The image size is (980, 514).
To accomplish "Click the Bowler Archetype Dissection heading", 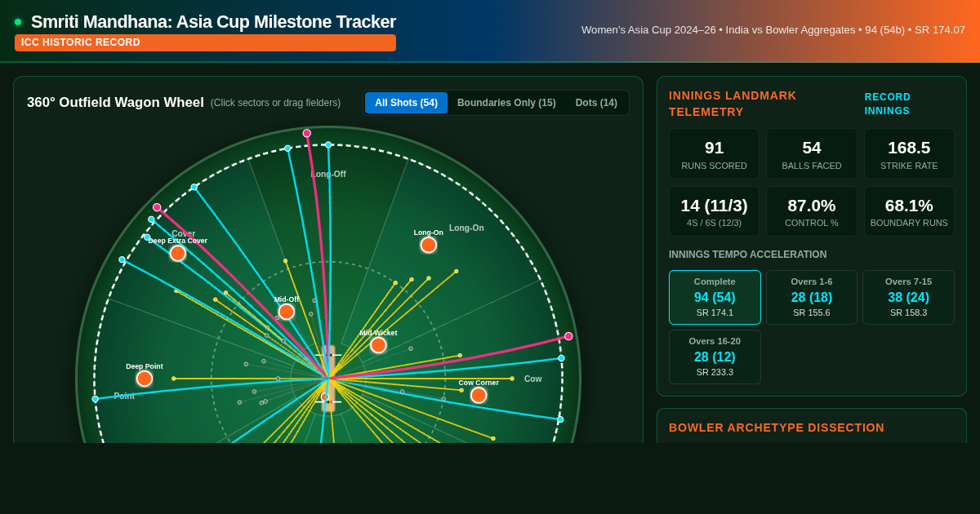I will click(x=777, y=428).
